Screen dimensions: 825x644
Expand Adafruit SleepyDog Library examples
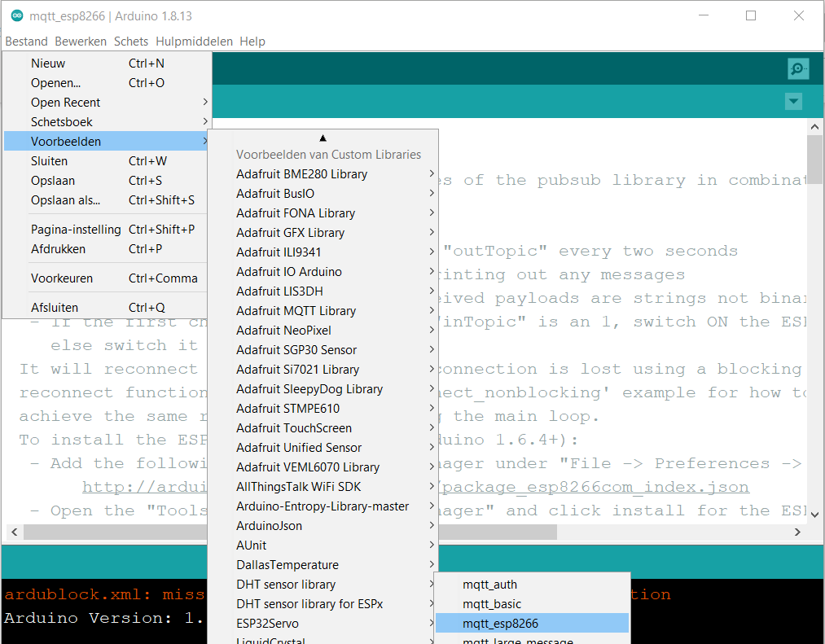tap(323, 389)
